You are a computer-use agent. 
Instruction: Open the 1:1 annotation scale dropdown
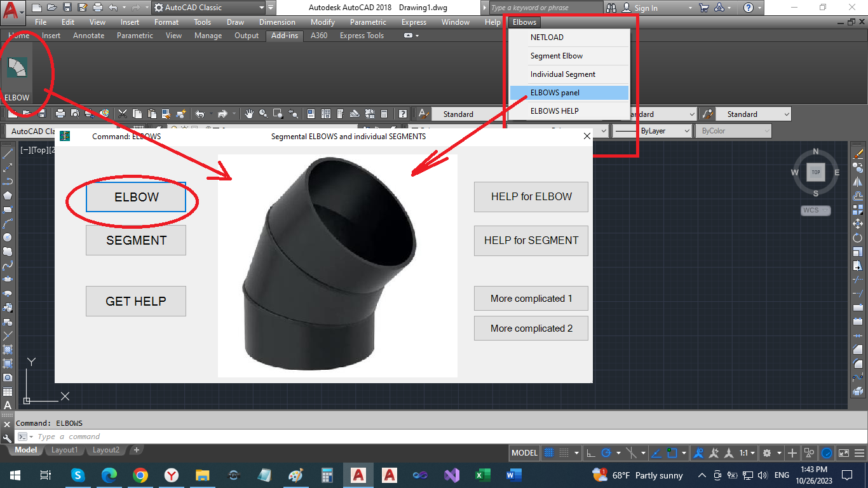[x=747, y=453]
